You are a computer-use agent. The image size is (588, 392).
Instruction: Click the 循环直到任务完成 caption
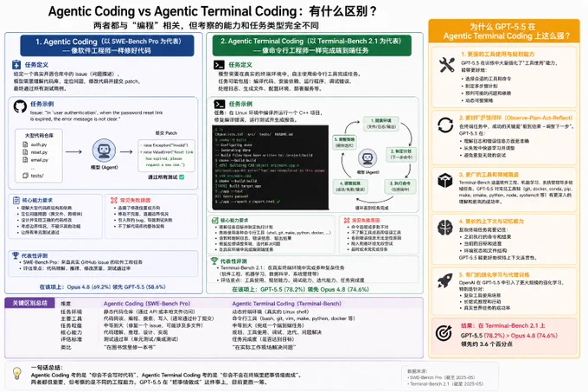click(x=372, y=208)
